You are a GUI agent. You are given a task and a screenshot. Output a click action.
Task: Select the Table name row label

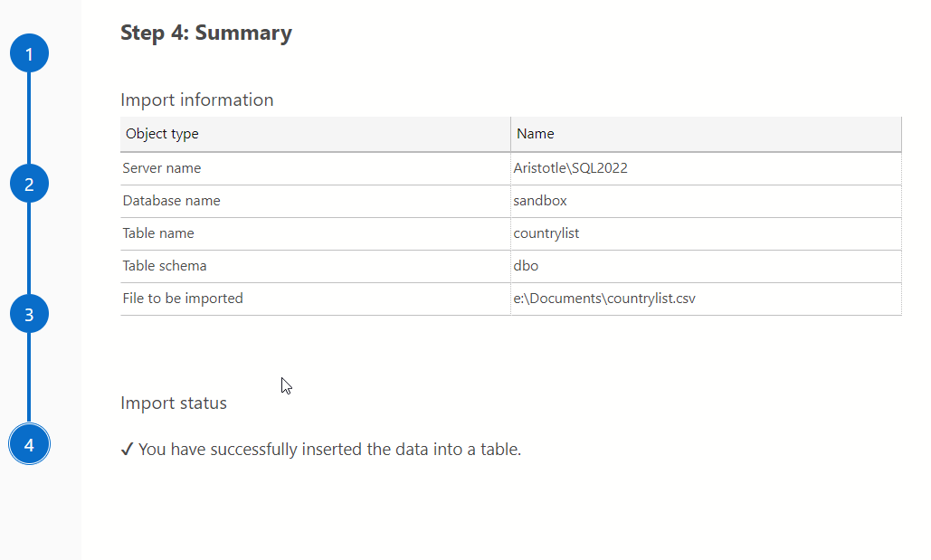(x=158, y=233)
